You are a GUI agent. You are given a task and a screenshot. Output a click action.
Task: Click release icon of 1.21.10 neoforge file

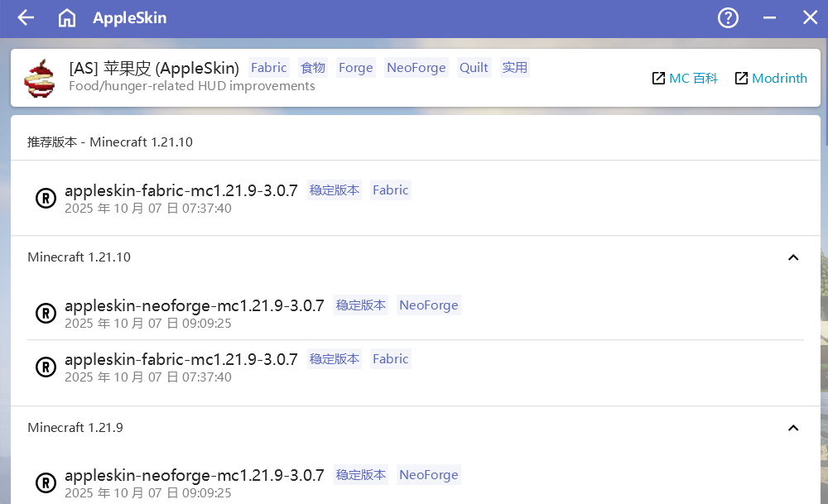click(x=46, y=313)
